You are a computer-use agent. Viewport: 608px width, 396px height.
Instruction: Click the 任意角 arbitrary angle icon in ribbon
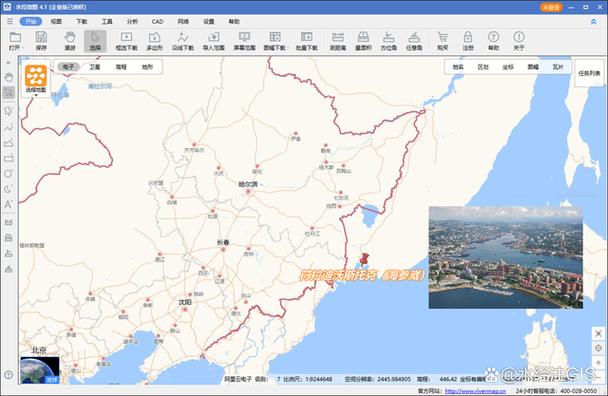tap(414, 37)
